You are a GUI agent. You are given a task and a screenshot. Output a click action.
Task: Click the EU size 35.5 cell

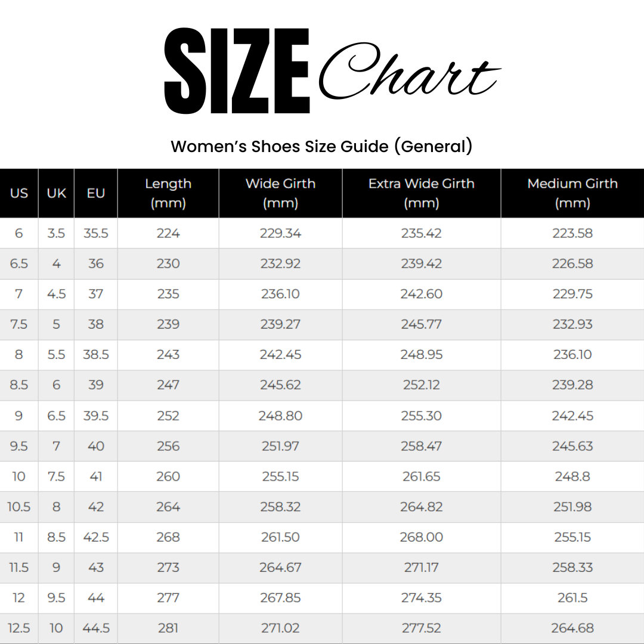pos(95,233)
